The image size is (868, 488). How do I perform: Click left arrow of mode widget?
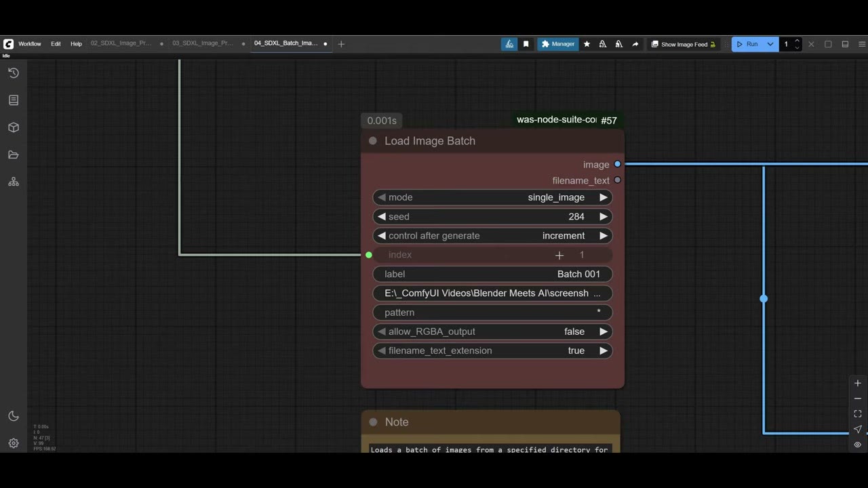(x=382, y=197)
